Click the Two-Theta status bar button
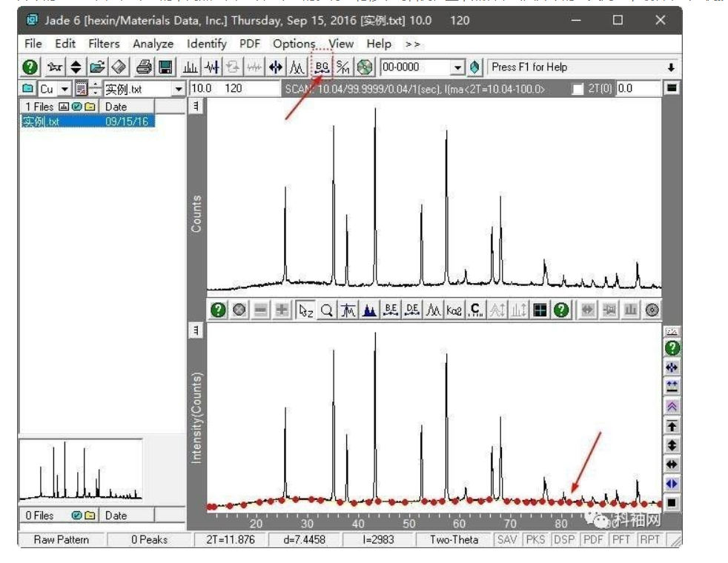This screenshot has width=728, height=563. click(x=454, y=539)
